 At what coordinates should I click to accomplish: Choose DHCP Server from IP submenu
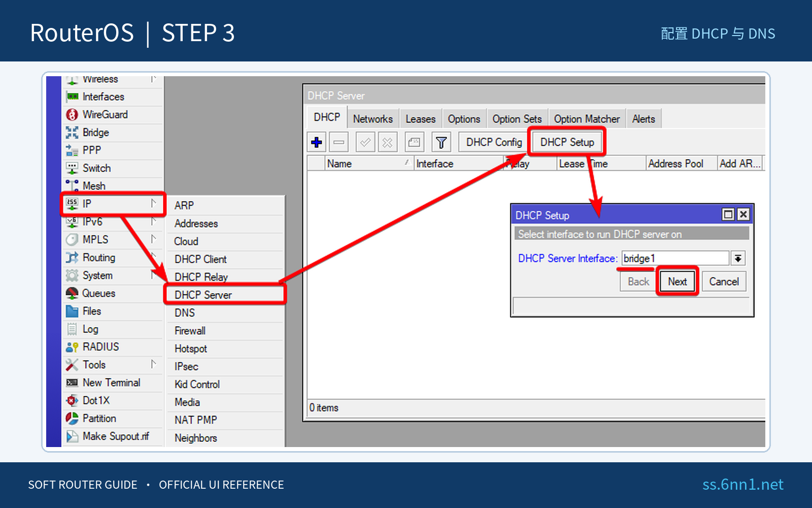225,295
